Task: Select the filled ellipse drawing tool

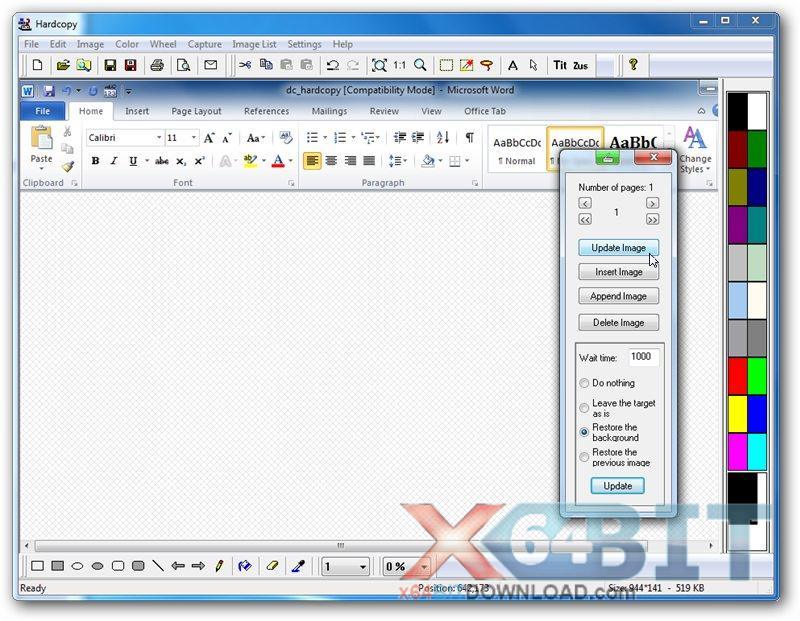Action: [x=97, y=566]
